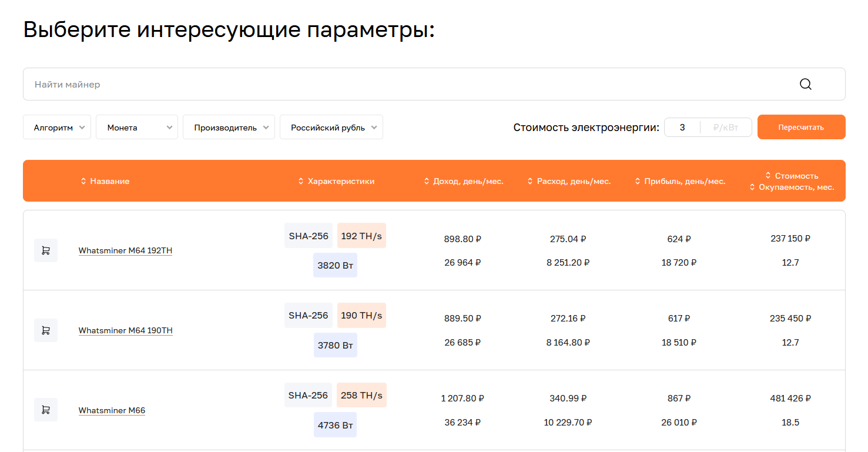Click the 867 ₽ daily profit value
868x452 pixels.
click(x=679, y=399)
